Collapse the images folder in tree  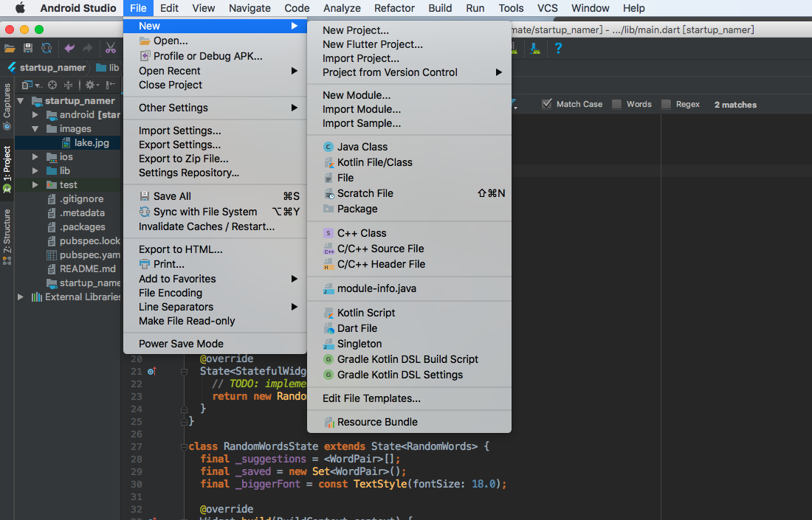click(35, 129)
